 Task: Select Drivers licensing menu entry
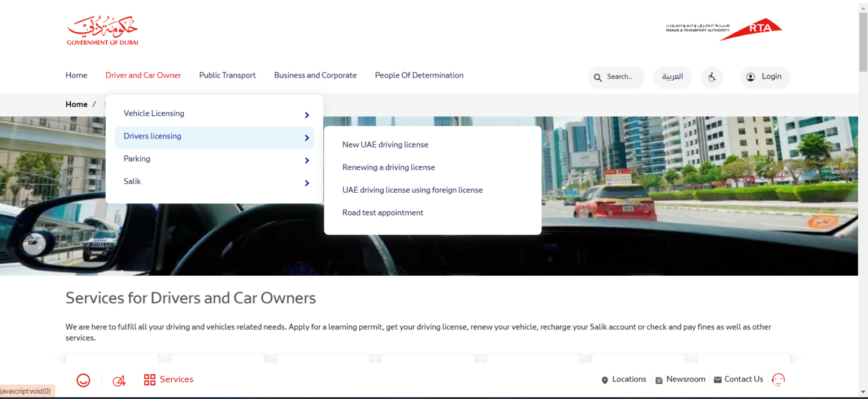point(152,136)
